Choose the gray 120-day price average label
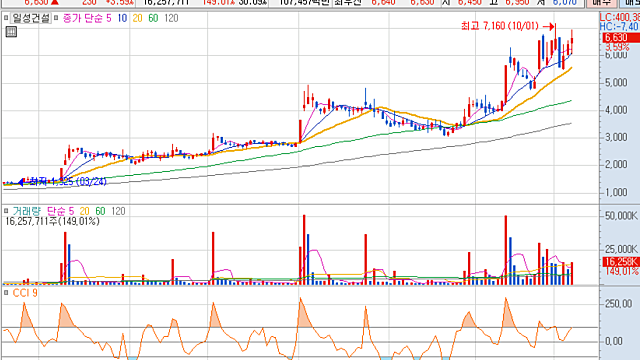Image resolution: width=640 pixels, height=360 pixels. click(x=171, y=18)
